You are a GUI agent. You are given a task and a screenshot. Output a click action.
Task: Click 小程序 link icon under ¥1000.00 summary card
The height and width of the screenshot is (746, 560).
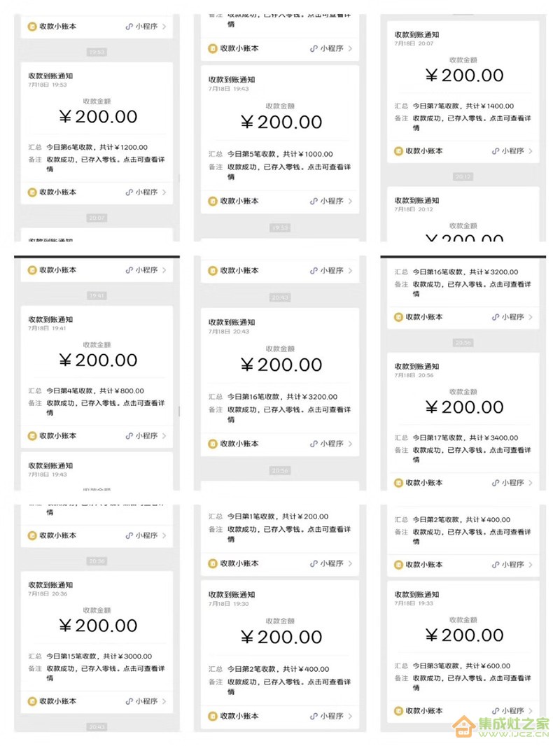[314, 202]
